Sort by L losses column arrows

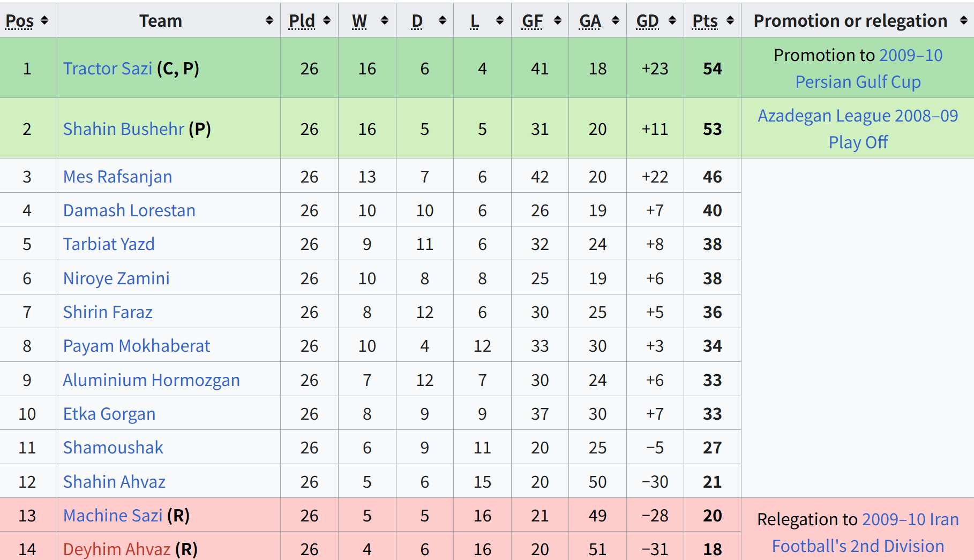click(x=500, y=20)
